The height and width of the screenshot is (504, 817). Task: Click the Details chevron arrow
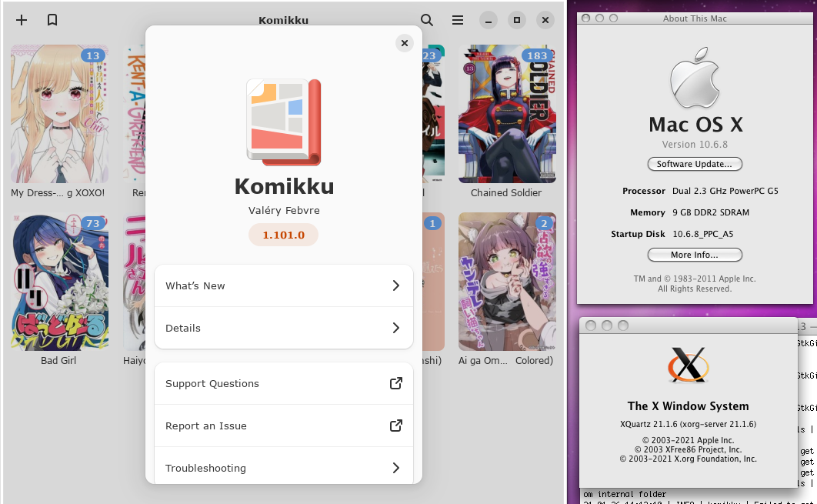(x=396, y=328)
